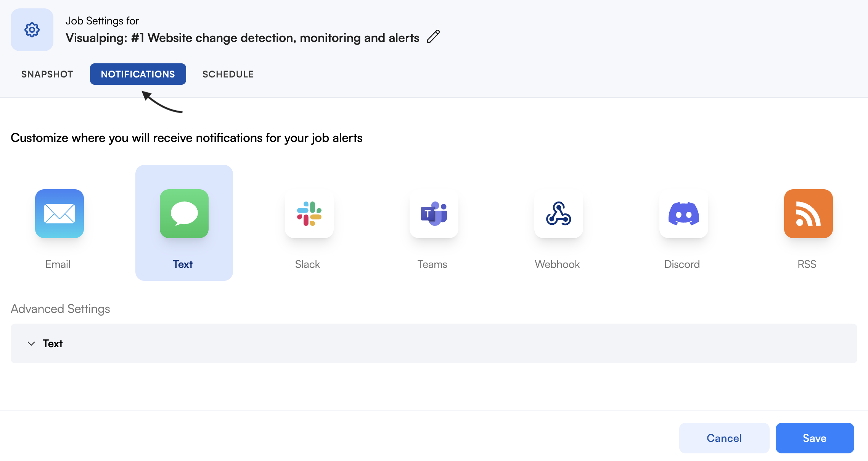The image size is (868, 461).
Task: Click the RSS label text
Action: coord(807,264)
